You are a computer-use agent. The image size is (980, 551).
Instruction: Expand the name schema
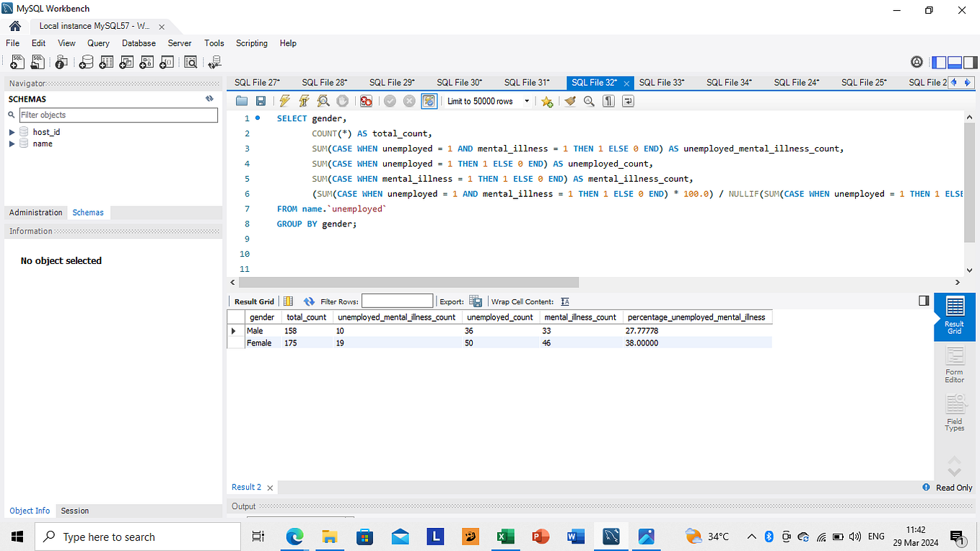(x=12, y=144)
